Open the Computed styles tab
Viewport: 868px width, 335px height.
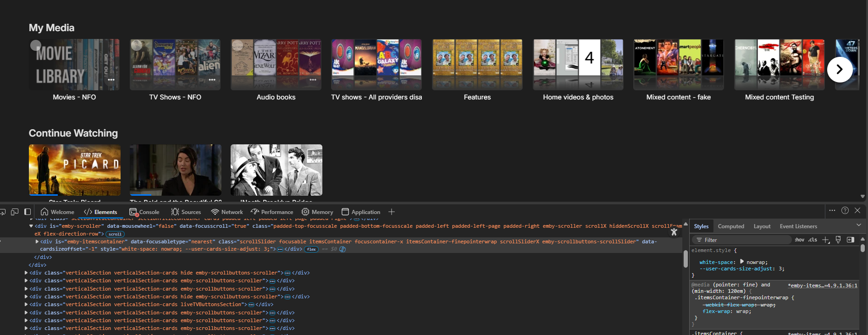tap(730, 226)
